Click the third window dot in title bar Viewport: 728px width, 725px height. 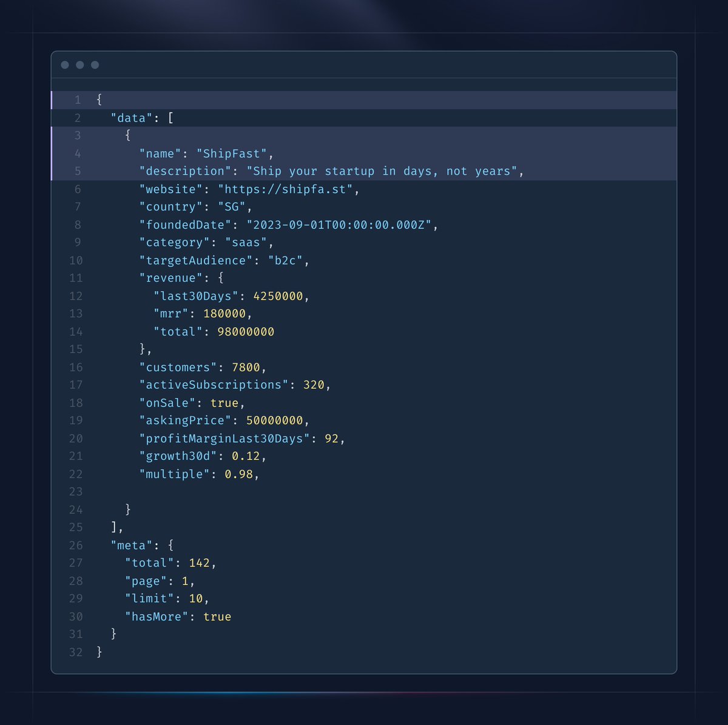(95, 65)
